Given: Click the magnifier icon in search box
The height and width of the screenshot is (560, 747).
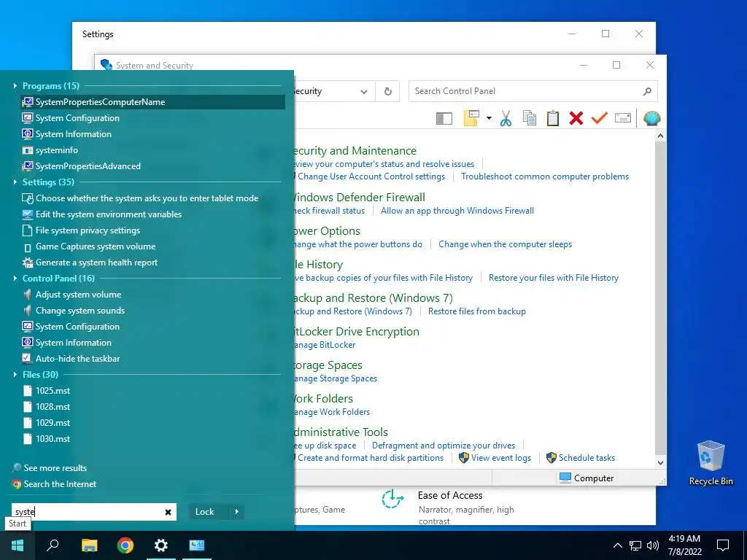Looking at the screenshot, I should (647, 91).
